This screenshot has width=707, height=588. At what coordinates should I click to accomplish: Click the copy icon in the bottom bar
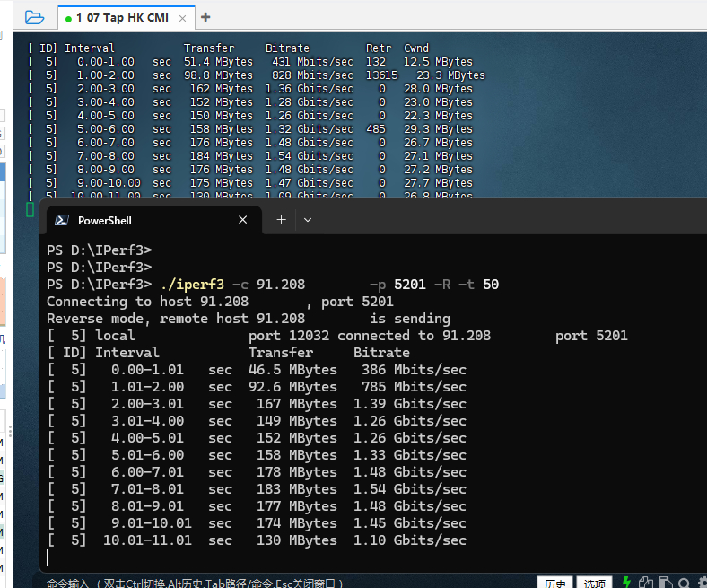(646, 583)
